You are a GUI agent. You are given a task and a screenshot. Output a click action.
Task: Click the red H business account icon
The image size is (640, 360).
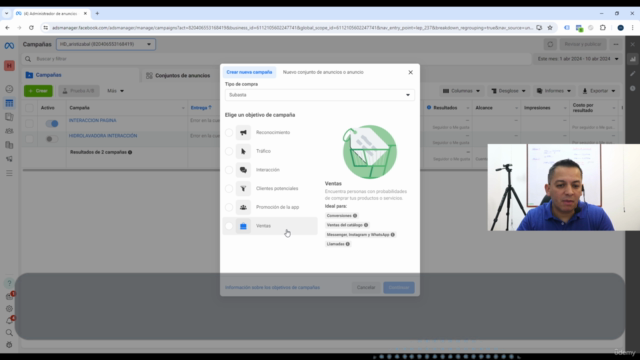(x=9, y=66)
